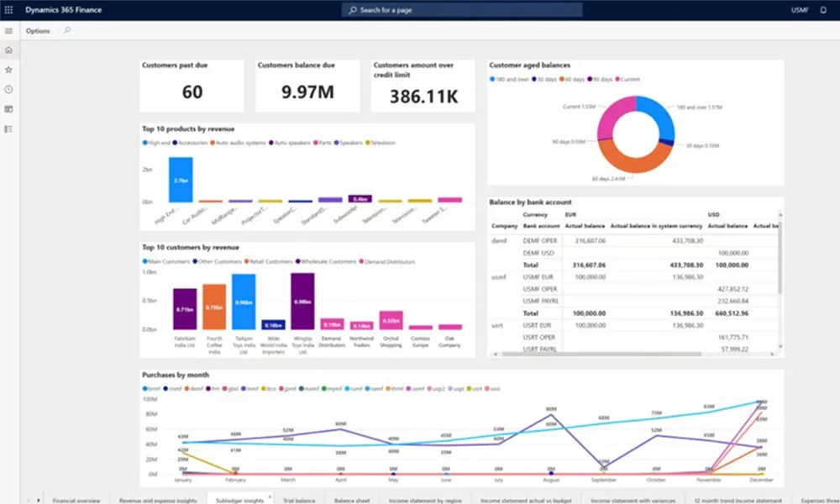Viewport: 840px width, 504px height.
Task: Open Recent items with the clock icon
Action: (8, 88)
